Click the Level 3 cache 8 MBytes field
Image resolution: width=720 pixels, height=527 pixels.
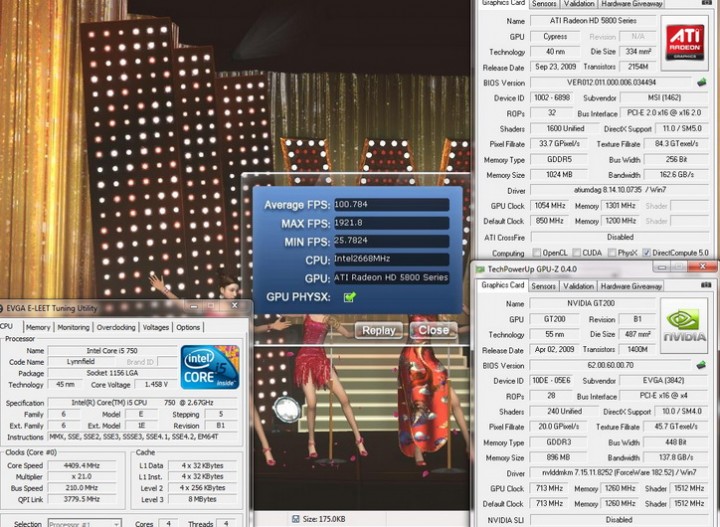[202, 499]
